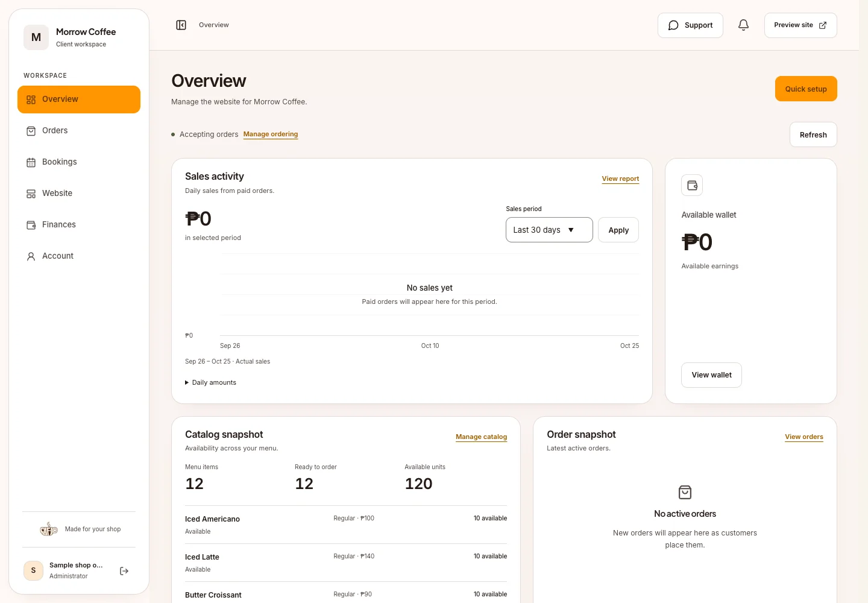Screen dimensions: 868x603
Task: Expand the Daily amounts details
Action: [x=210, y=382]
